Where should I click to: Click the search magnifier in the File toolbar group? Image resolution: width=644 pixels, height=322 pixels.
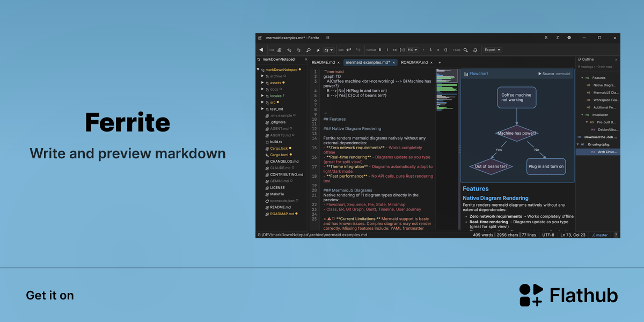tap(309, 50)
